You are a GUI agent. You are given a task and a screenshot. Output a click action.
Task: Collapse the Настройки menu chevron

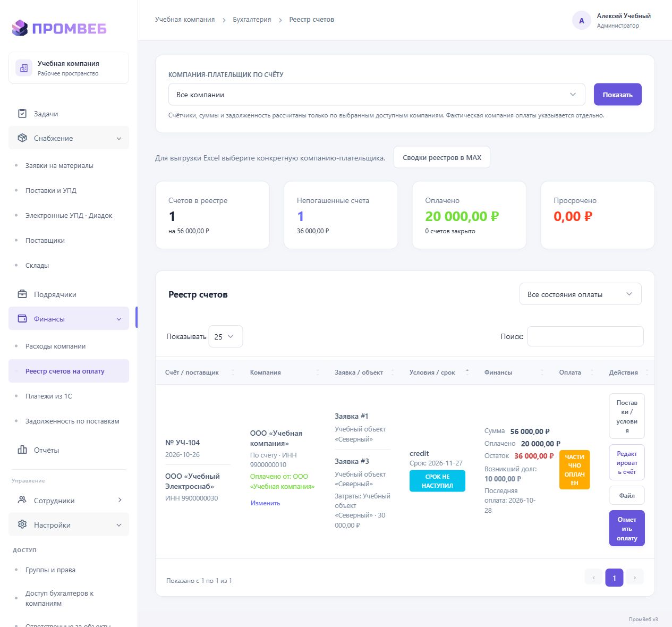pos(119,526)
